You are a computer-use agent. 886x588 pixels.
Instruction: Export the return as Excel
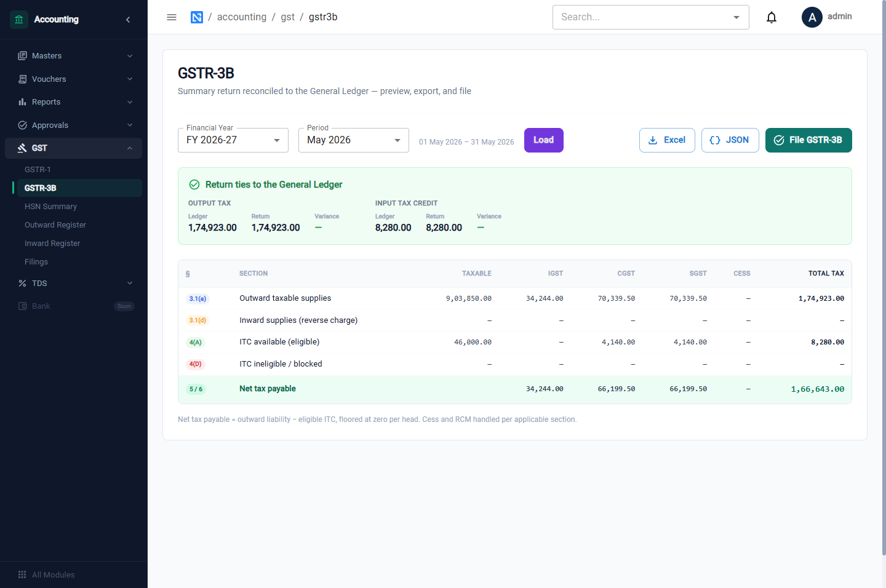click(x=667, y=140)
